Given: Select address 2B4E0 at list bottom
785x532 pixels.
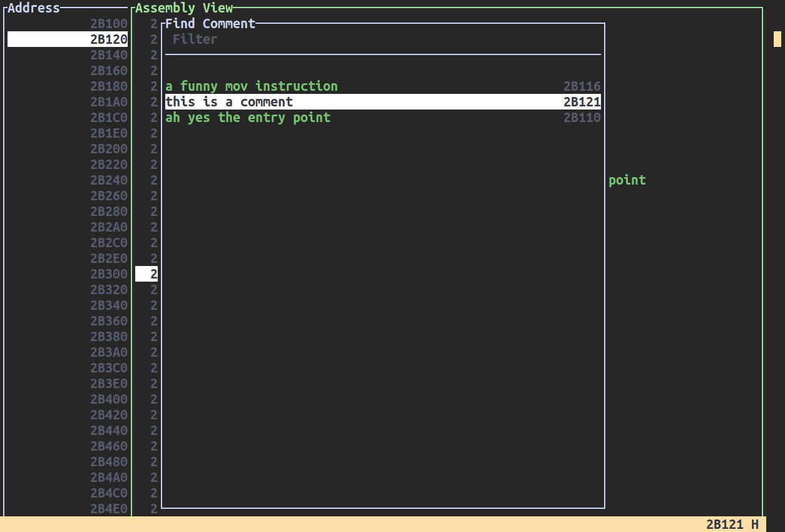Looking at the screenshot, I should pyautogui.click(x=109, y=509).
